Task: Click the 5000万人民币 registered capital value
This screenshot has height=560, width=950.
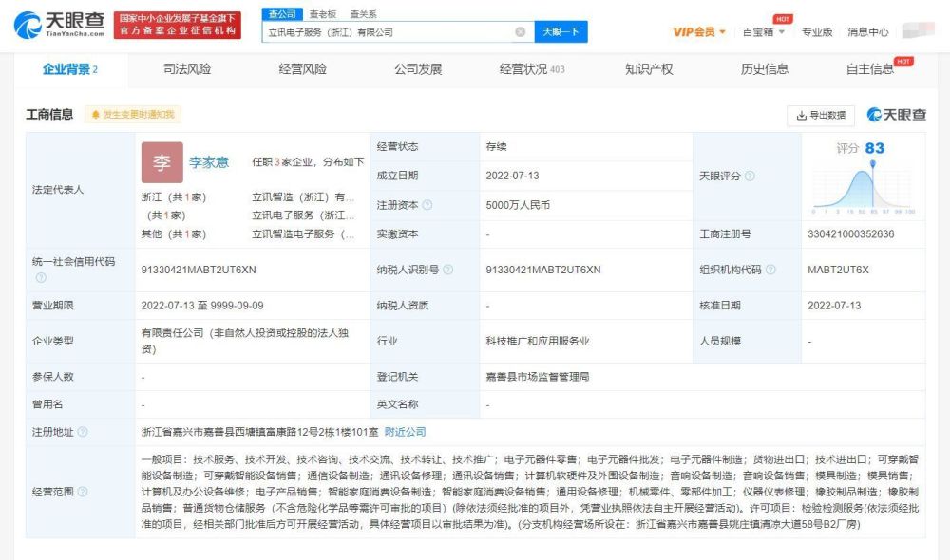Action: point(518,205)
